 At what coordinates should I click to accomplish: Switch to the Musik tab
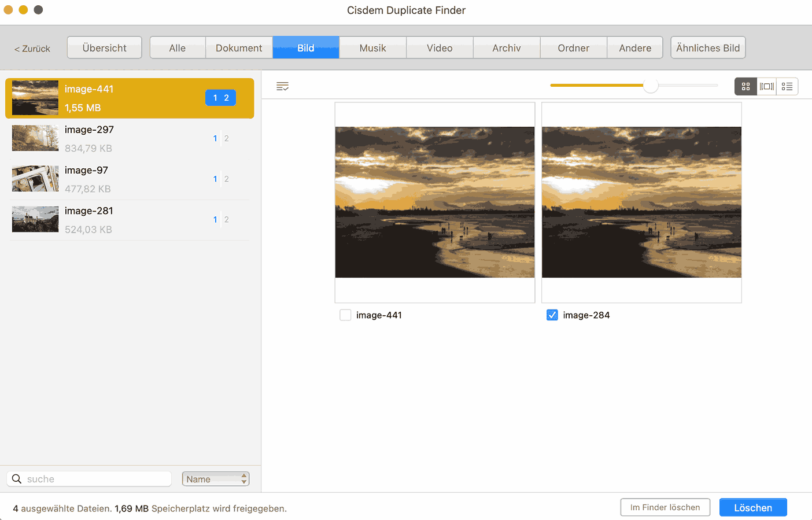pyautogui.click(x=372, y=48)
